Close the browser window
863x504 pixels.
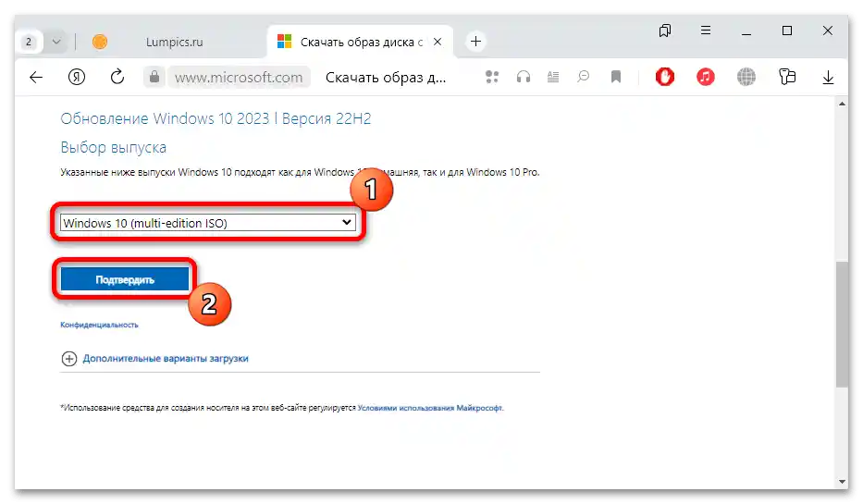point(828,31)
